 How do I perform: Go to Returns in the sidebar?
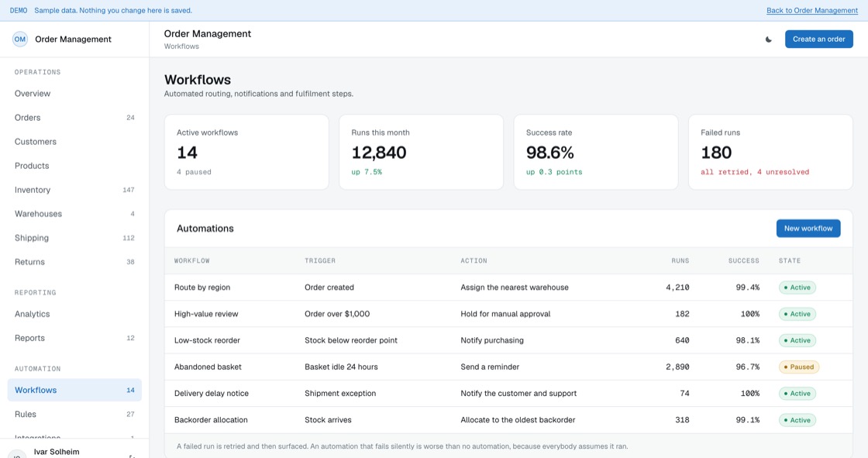coord(74,262)
